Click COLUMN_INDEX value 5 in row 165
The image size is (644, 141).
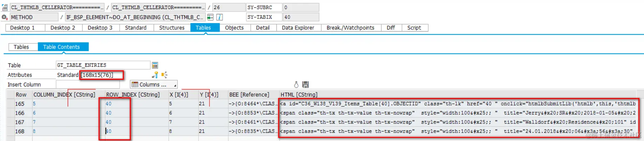tap(69, 104)
